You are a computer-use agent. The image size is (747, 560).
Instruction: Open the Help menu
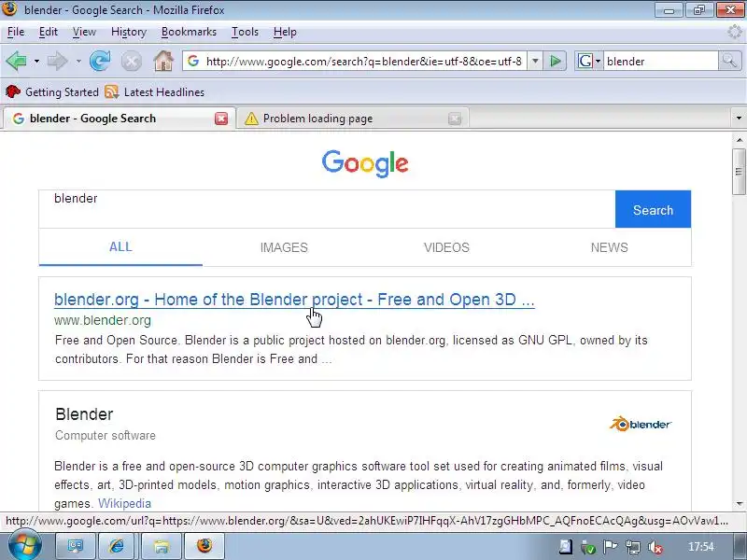pyautogui.click(x=285, y=32)
